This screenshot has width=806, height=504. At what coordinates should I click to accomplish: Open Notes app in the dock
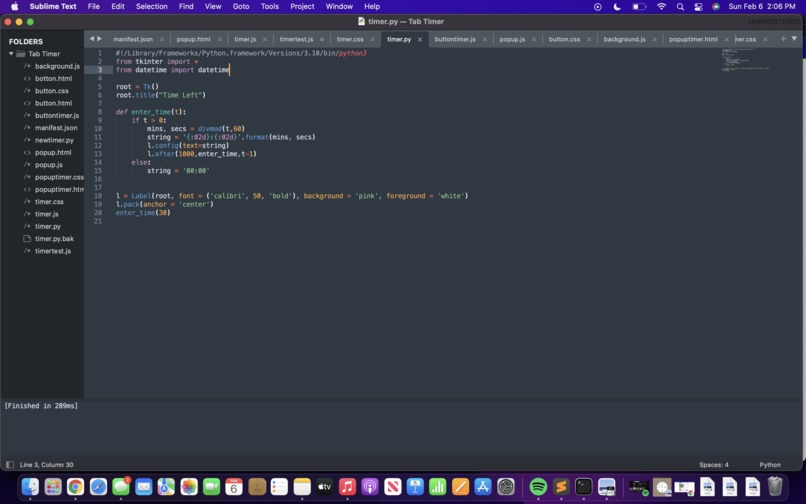coord(302,486)
